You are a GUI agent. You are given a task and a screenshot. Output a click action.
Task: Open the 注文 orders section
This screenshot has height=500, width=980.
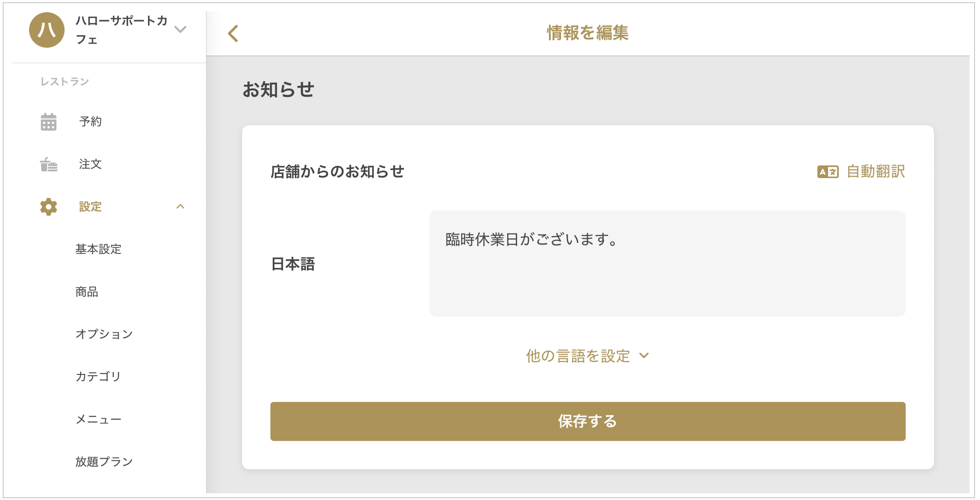[x=90, y=164]
